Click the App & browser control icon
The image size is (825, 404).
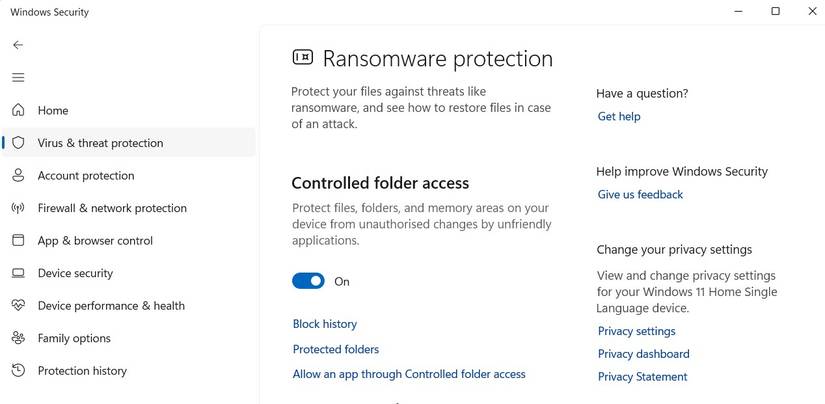click(x=18, y=240)
